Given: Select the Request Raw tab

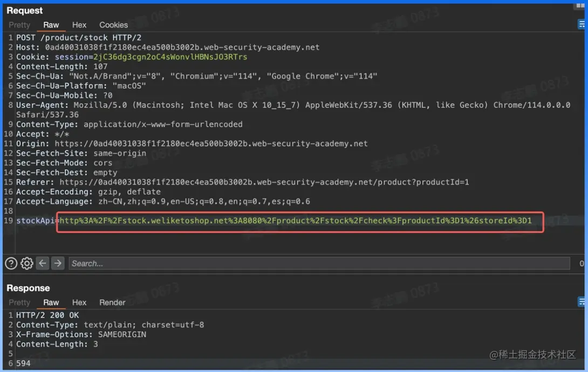Looking at the screenshot, I should (51, 25).
